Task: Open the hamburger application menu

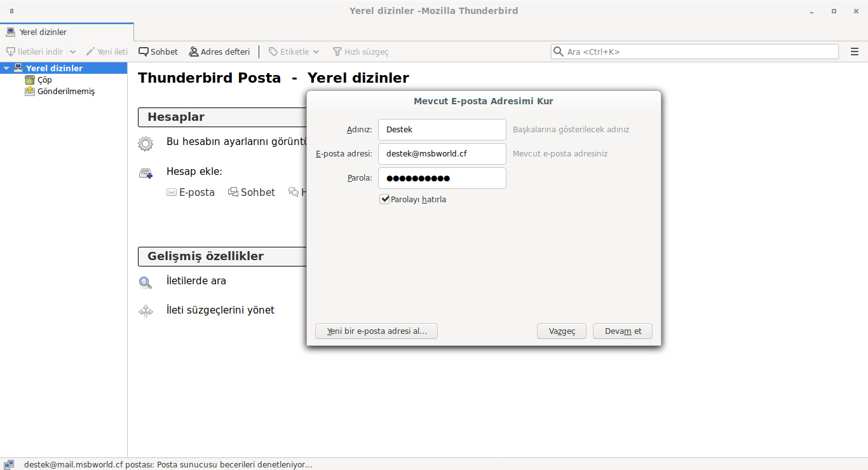Action: 855,52
